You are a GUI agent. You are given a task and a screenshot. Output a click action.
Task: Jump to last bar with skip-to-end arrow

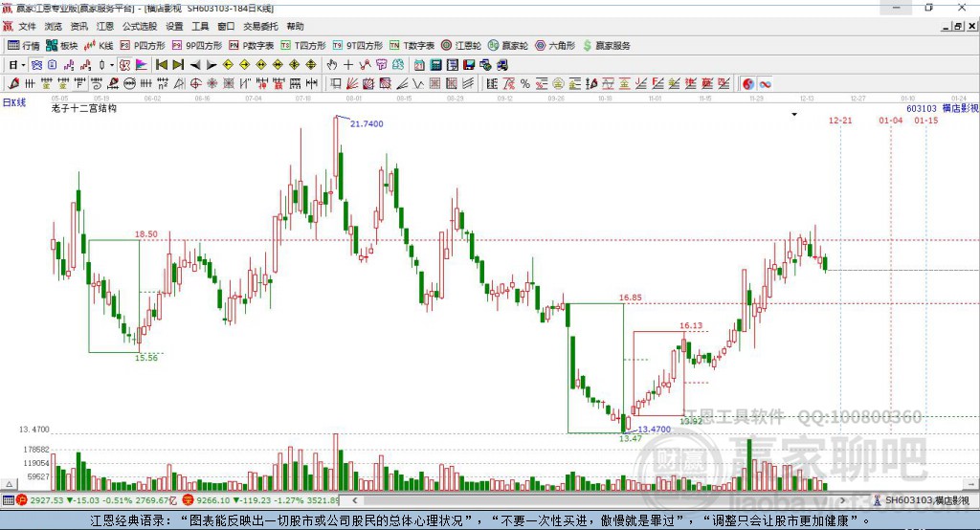coord(178,64)
